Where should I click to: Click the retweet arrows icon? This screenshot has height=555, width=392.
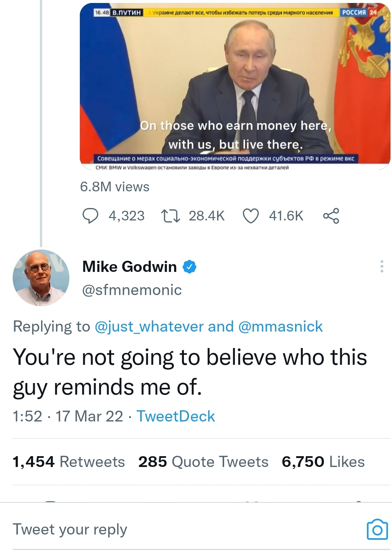pos(170,216)
